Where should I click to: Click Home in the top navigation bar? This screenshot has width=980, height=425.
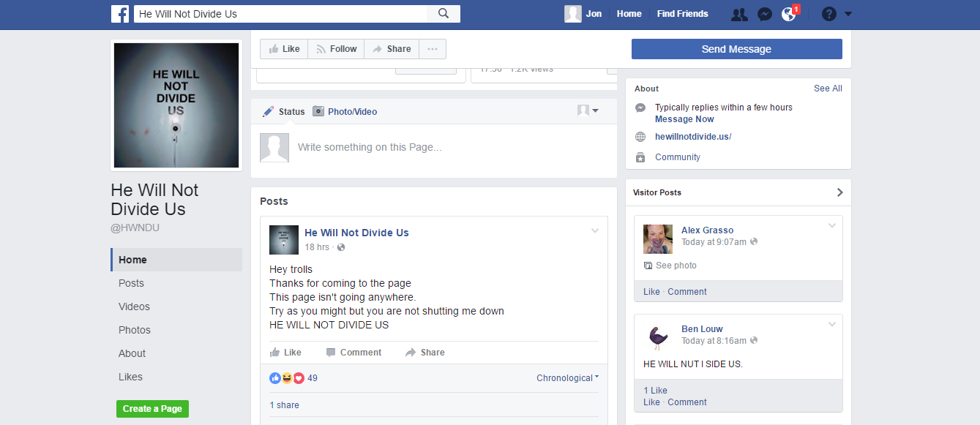[629, 14]
